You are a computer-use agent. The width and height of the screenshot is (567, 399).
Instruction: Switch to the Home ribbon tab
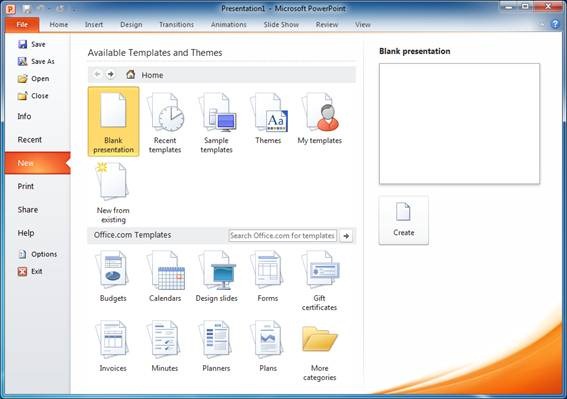click(59, 25)
